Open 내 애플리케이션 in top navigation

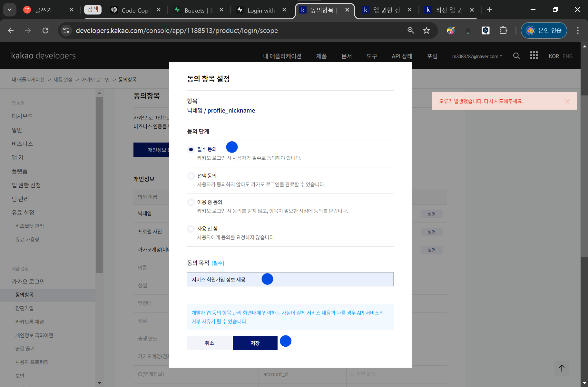tap(282, 56)
